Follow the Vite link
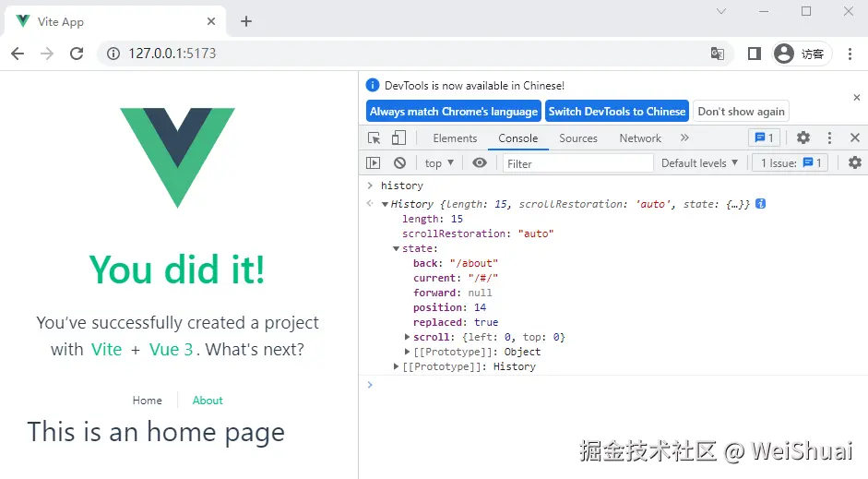Screen dimensions: 868x479 click(x=106, y=350)
